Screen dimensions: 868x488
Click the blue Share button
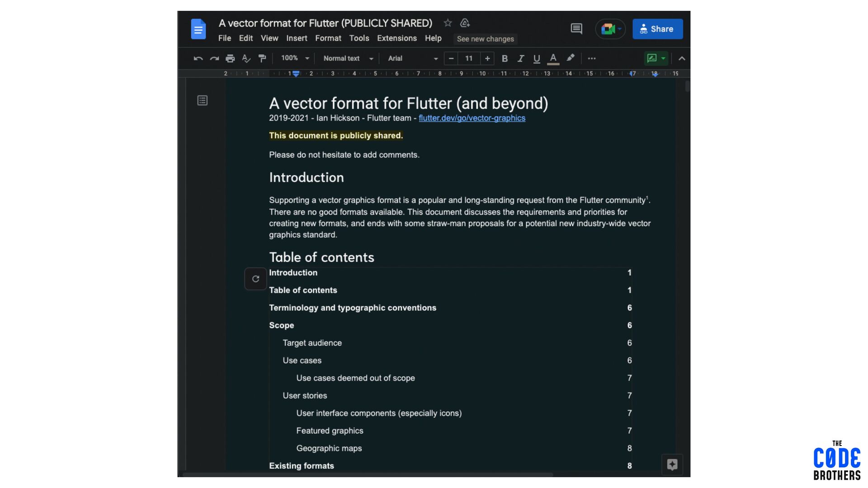(x=657, y=29)
